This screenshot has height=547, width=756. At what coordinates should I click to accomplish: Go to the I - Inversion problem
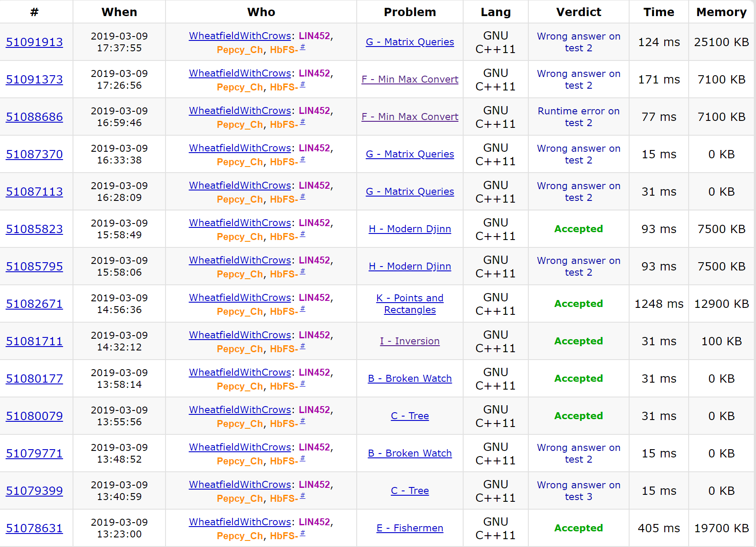[410, 341]
